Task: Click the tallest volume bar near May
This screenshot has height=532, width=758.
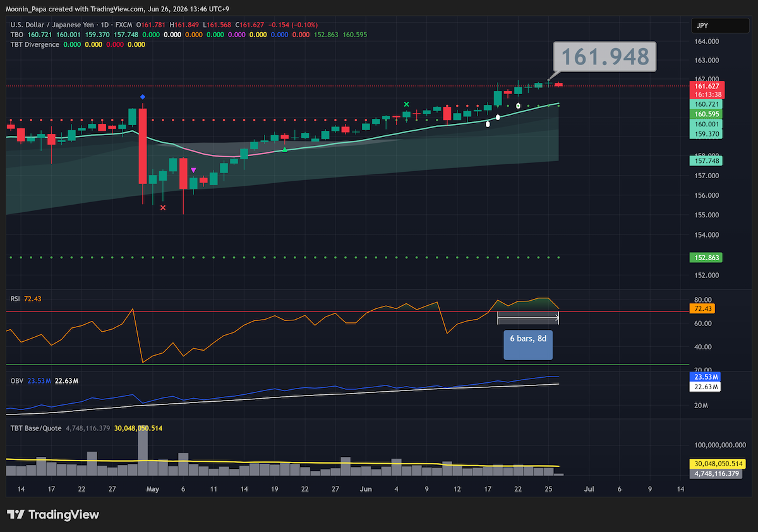Action: pos(143,451)
